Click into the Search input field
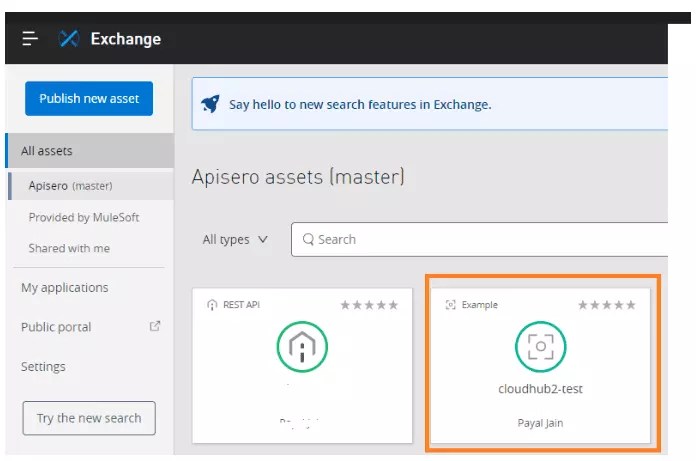This screenshot has height=461, width=696. [x=479, y=240]
